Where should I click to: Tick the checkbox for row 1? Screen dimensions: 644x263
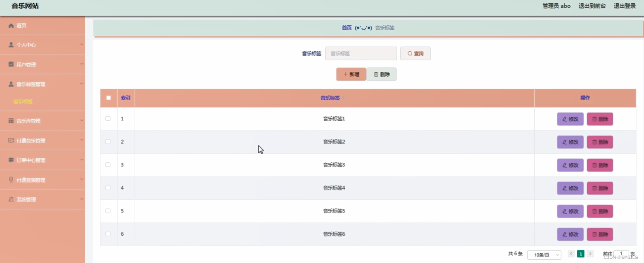(x=108, y=119)
